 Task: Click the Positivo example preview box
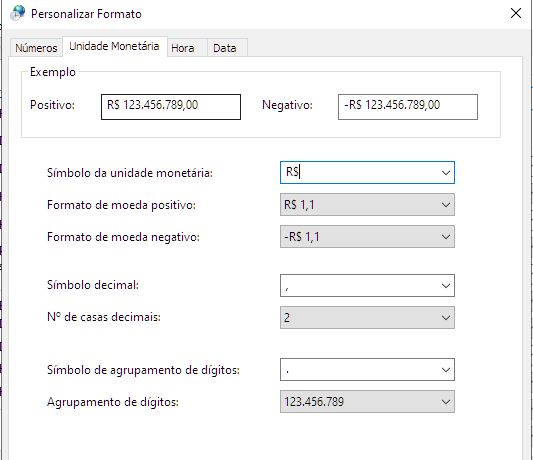(x=171, y=107)
